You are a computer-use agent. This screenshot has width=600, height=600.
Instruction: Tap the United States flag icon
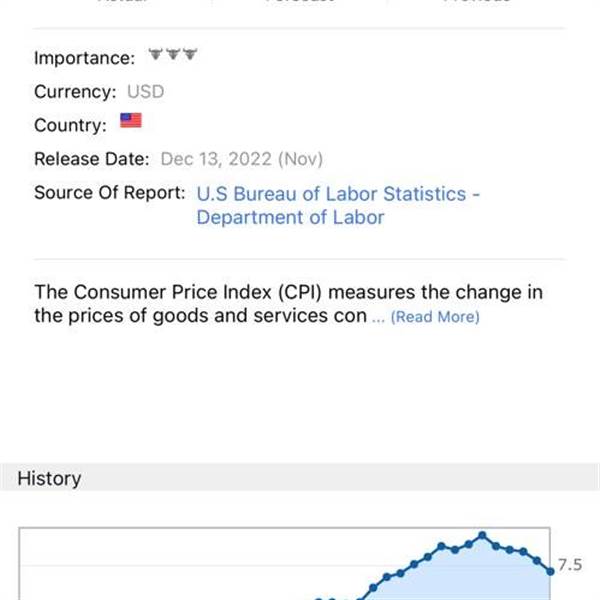coord(131,121)
